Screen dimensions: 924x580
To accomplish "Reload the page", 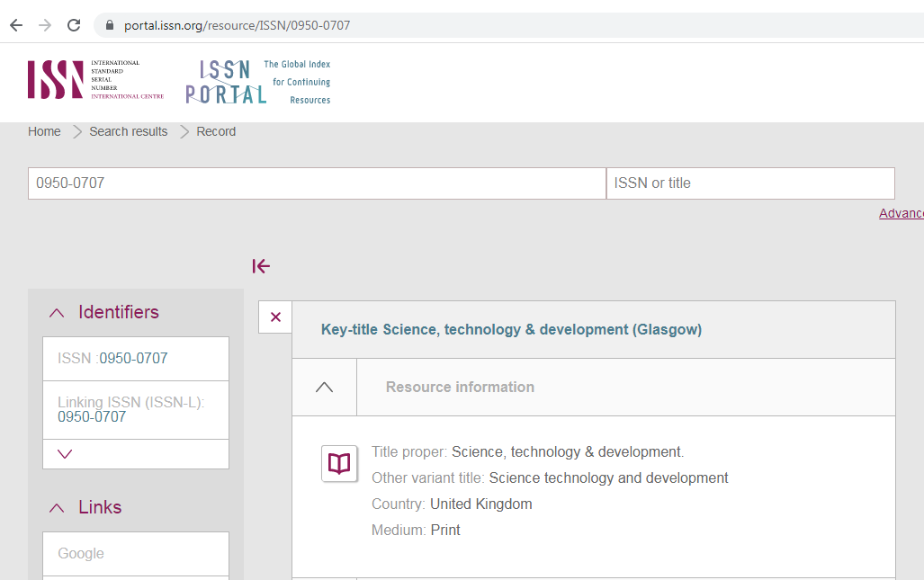I will pos(74,25).
